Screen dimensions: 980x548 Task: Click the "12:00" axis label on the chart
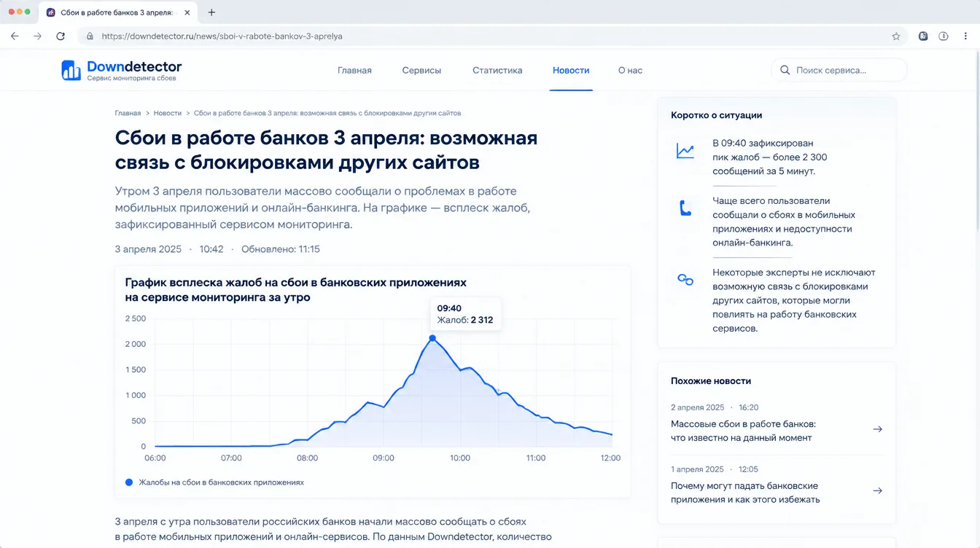click(610, 458)
